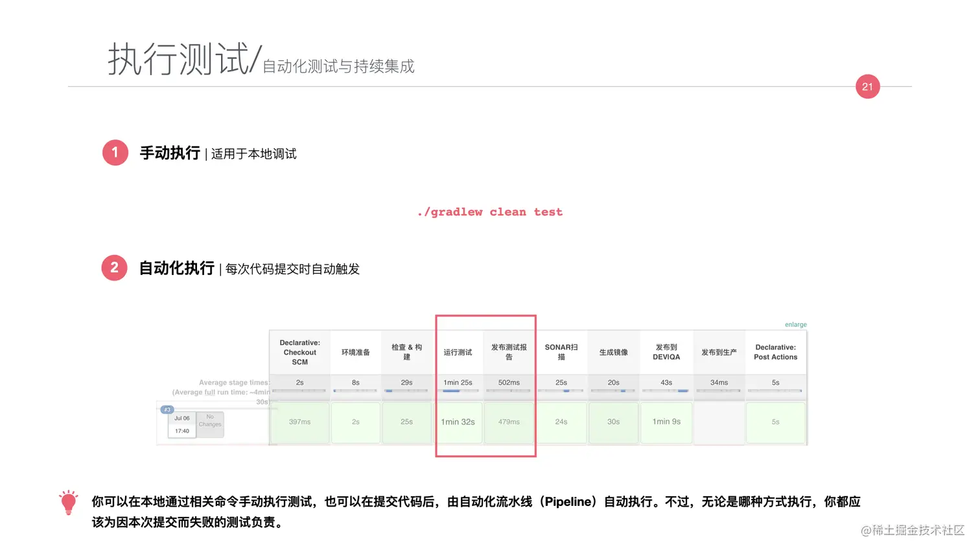
Task: Click the progress bar under 29s
Action: point(406,390)
